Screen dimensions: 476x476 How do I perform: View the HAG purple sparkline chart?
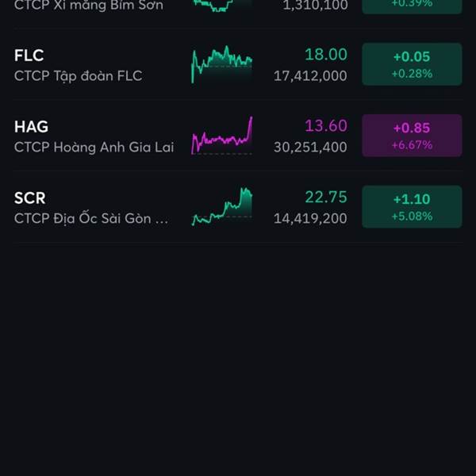(x=222, y=136)
